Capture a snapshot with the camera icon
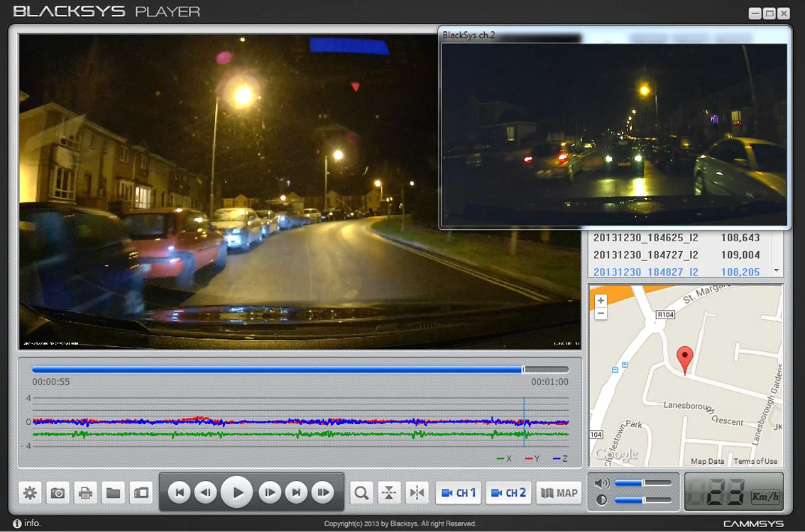The width and height of the screenshot is (805, 532). [x=58, y=493]
